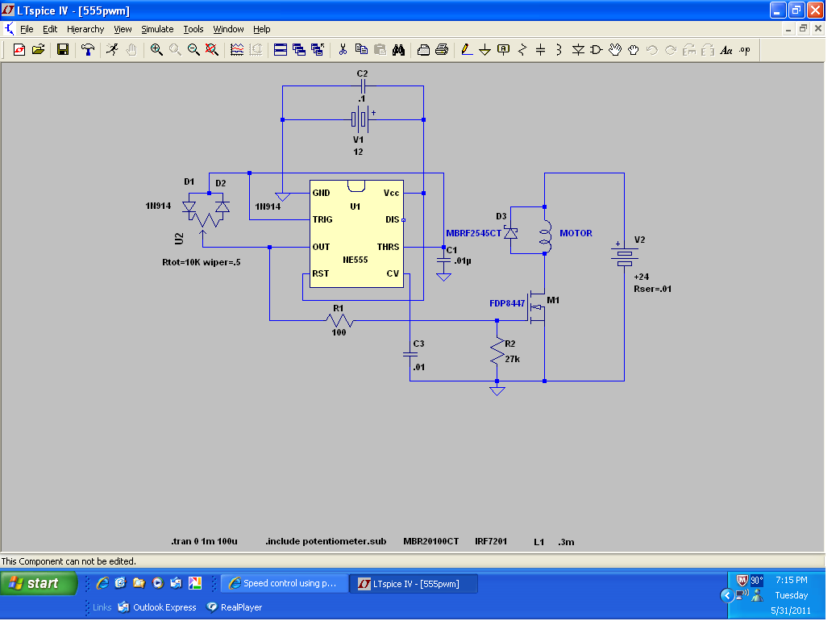Screen dimensions: 840x621
Task: Click LTspice IV 555pwm taskbar button
Action: [x=414, y=583]
